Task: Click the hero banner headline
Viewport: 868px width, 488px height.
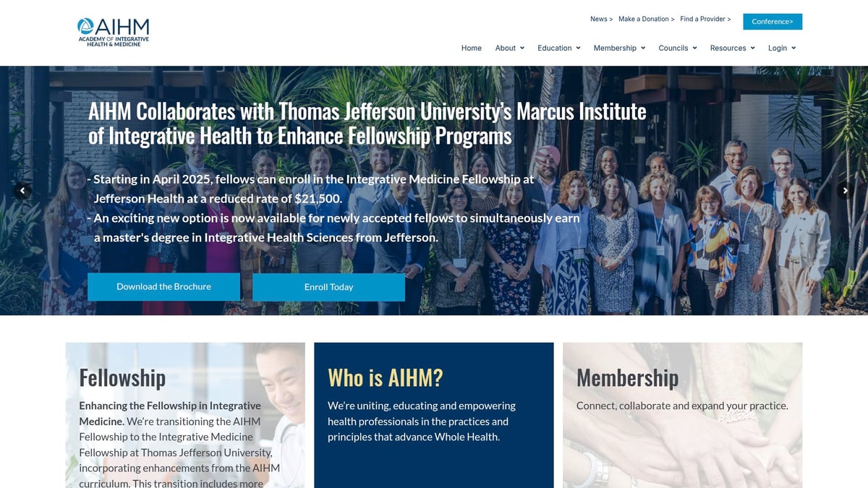Action: point(367,123)
